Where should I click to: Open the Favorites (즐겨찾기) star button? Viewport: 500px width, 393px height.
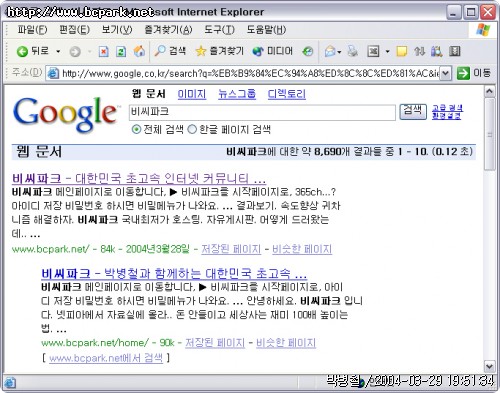coord(219,51)
